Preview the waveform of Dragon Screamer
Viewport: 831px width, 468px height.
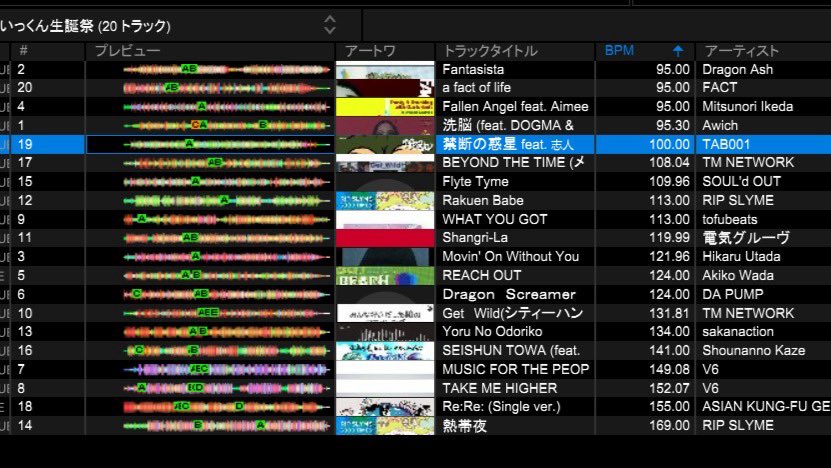[x=227, y=294]
